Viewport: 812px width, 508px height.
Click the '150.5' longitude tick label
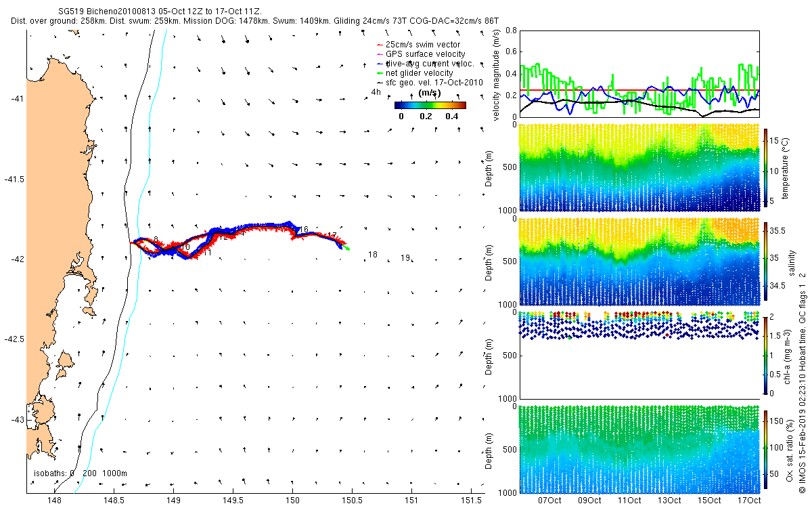(352, 500)
